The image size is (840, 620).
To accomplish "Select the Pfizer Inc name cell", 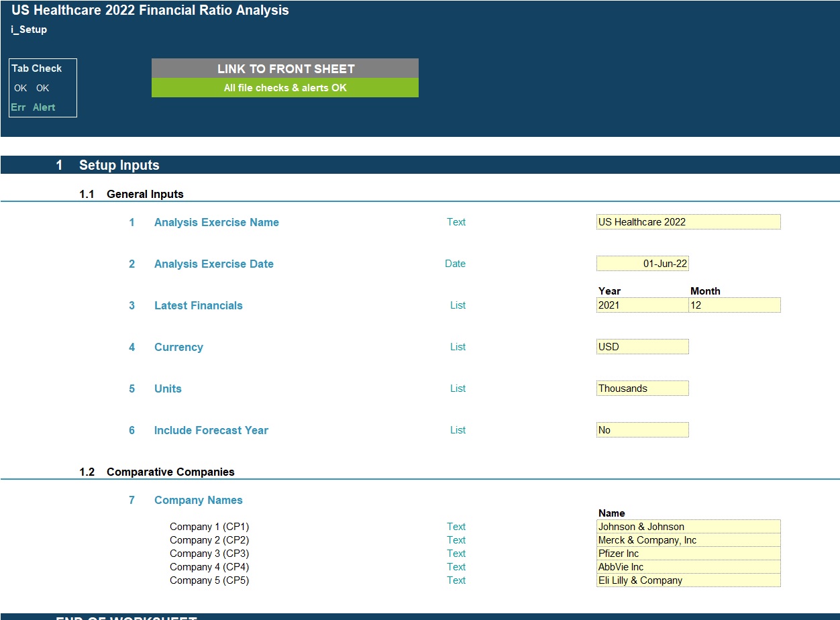I will pyautogui.click(x=688, y=554).
